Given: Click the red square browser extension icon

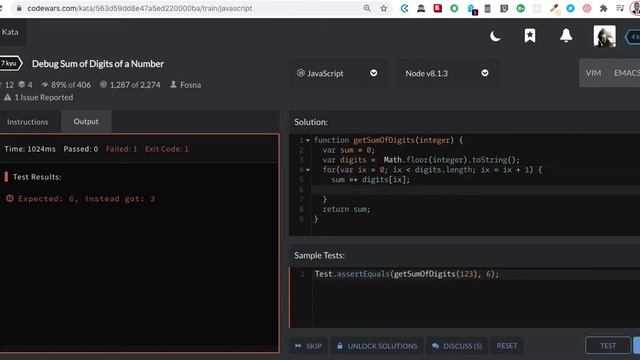Looking at the screenshot, I should tap(438, 8).
